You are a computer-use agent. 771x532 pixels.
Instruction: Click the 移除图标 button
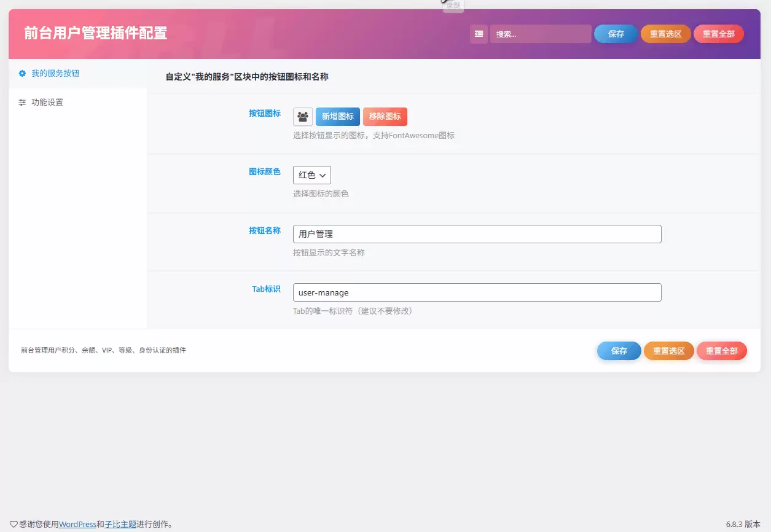pos(385,116)
